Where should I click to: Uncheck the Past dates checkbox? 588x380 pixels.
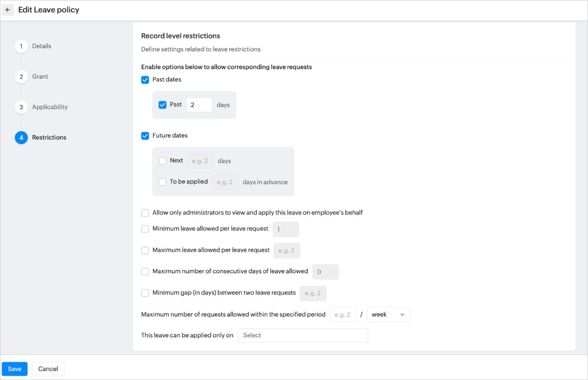click(x=145, y=80)
